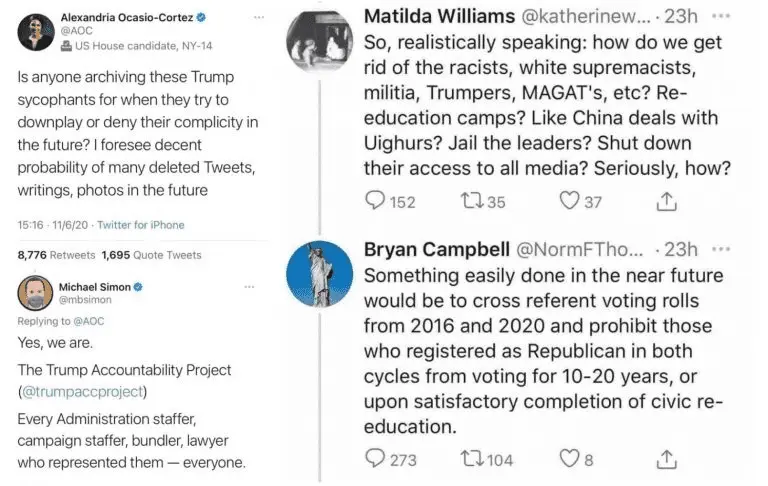768x486 pixels.
Task: Share the Matilda Williams tweet
Action: (x=666, y=201)
